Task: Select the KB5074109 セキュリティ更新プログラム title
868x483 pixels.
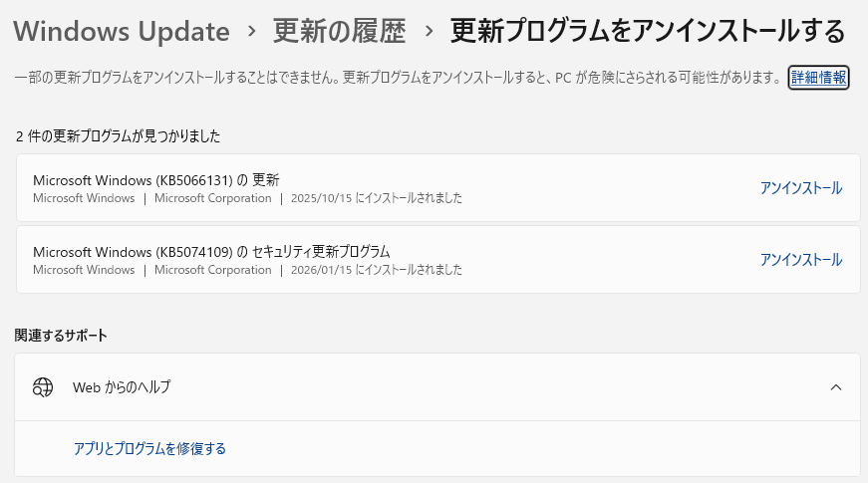Action: [211, 252]
